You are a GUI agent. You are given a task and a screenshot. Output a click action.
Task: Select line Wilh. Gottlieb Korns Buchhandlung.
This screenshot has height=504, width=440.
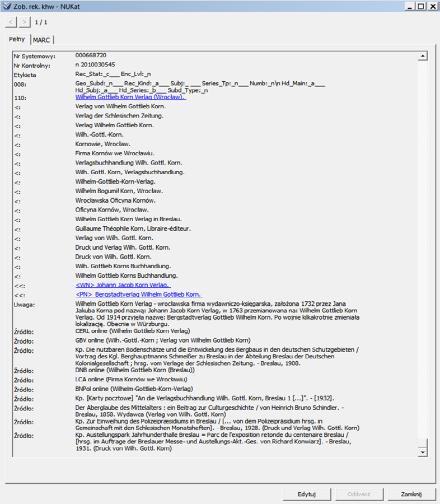(x=123, y=266)
